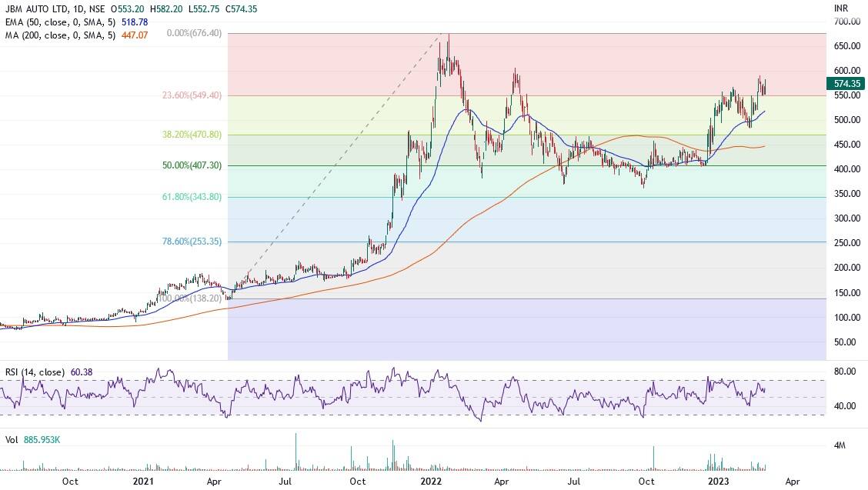Click the 2022 label on time axis
Screen dimensions: 868x490
click(431, 482)
